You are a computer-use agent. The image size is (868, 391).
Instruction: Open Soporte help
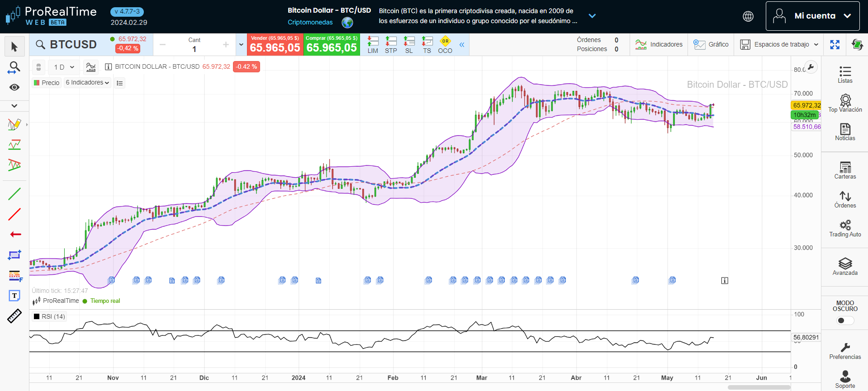click(845, 380)
